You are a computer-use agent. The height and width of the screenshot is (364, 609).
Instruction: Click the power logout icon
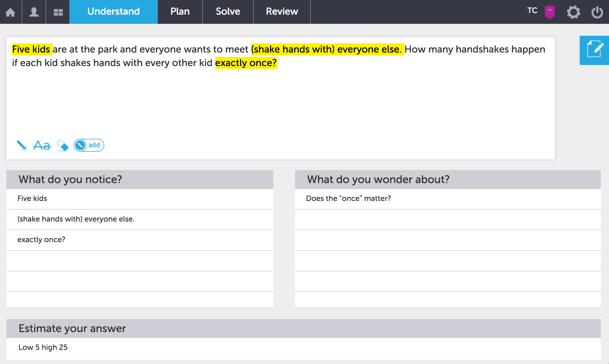point(597,12)
